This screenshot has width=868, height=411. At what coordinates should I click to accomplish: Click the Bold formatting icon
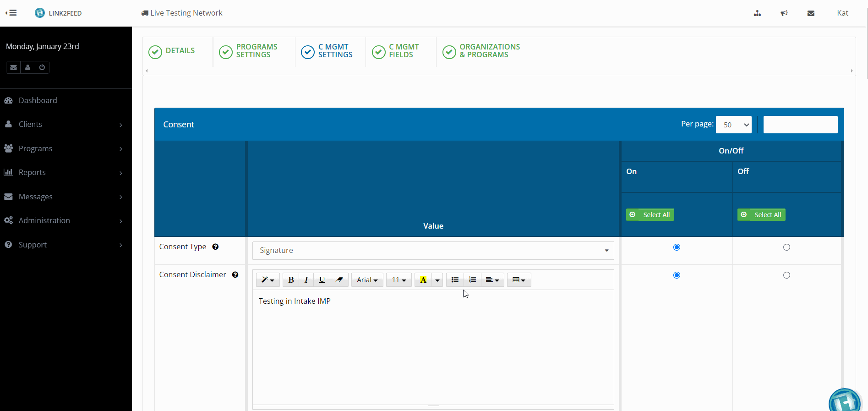click(291, 280)
